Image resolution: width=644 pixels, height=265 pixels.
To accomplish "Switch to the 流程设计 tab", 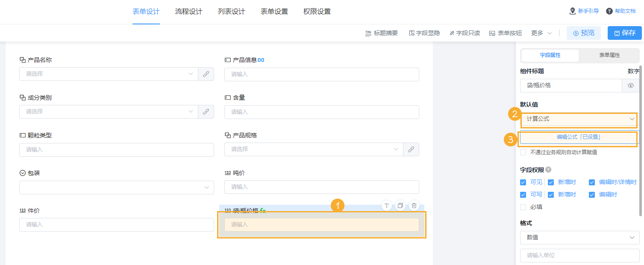I will coord(188,12).
